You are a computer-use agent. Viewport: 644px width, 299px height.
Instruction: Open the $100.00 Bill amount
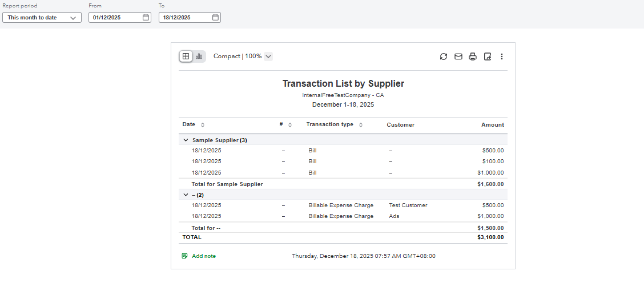pyautogui.click(x=493, y=161)
